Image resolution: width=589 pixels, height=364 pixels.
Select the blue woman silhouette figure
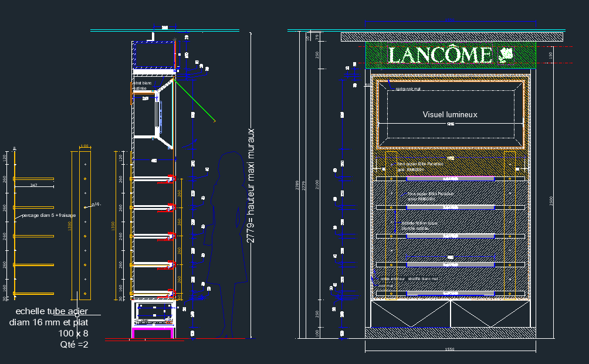[225, 246]
